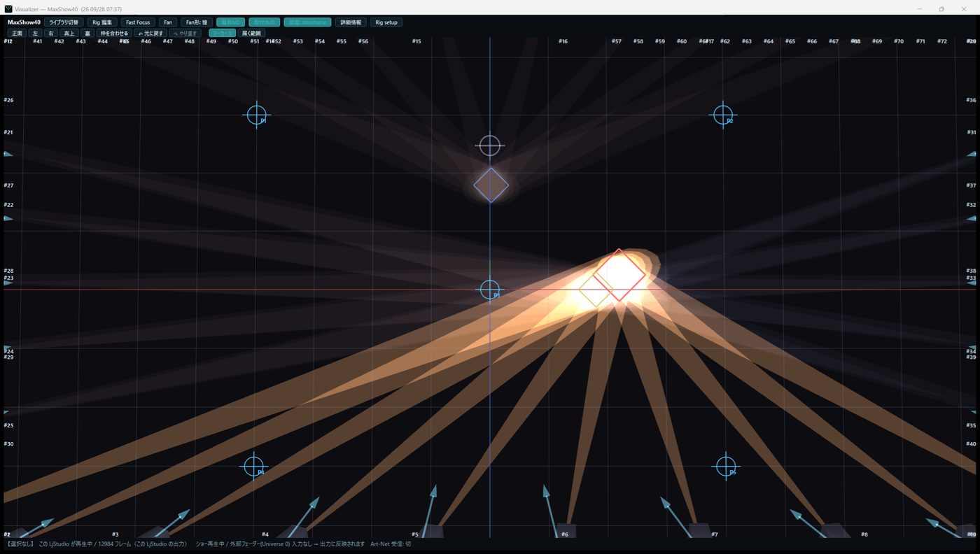Click the Fast Focus button

138,22
